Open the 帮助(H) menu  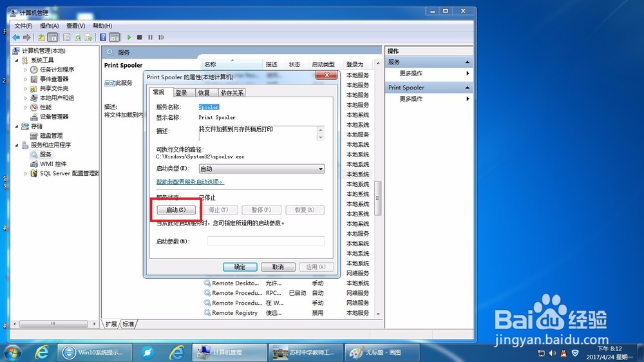tap(102, 26)
